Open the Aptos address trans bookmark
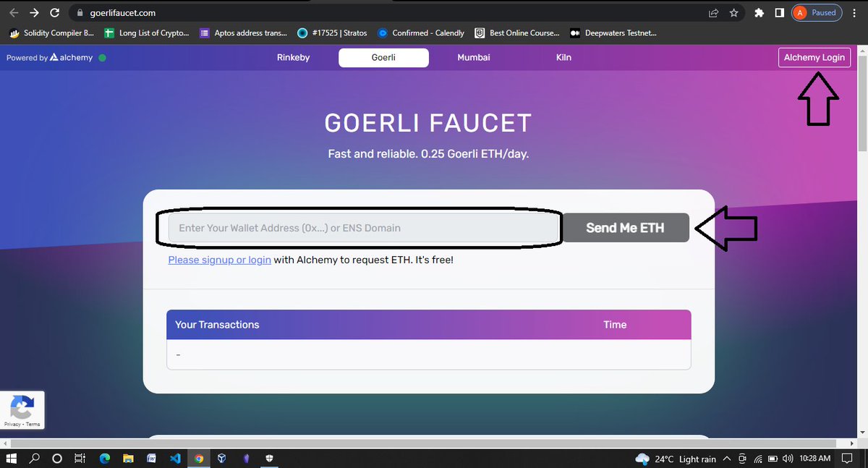Screen dimensions: 868x468 click(x=243, y=33)
